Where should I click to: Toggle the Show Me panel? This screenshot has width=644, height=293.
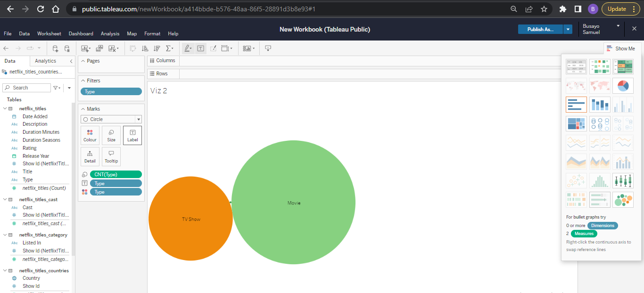[621, 49]
